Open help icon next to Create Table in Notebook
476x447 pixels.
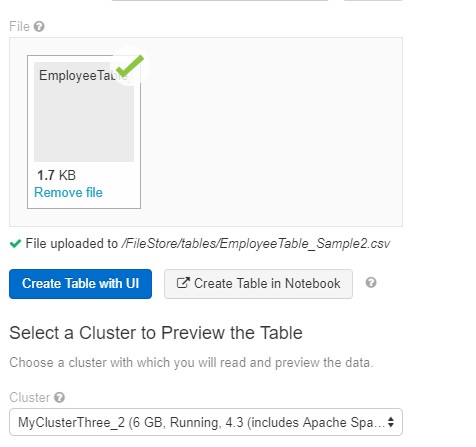[x=371, y=283]
